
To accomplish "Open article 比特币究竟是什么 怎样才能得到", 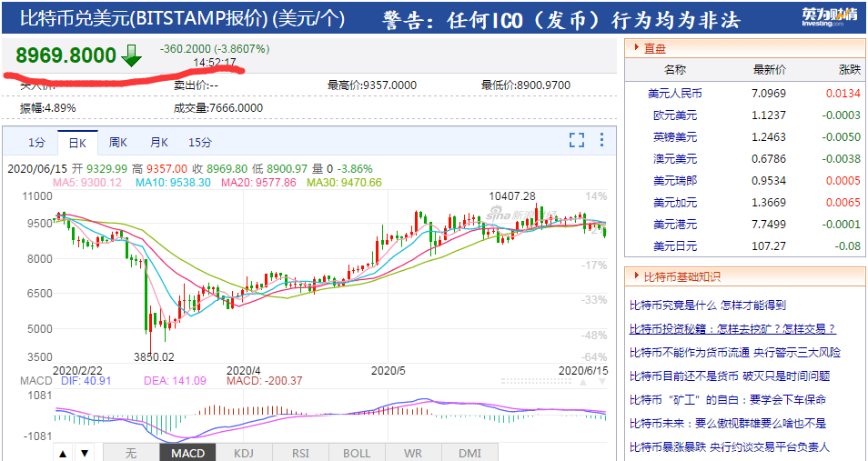I will click(x=708, y=305).
